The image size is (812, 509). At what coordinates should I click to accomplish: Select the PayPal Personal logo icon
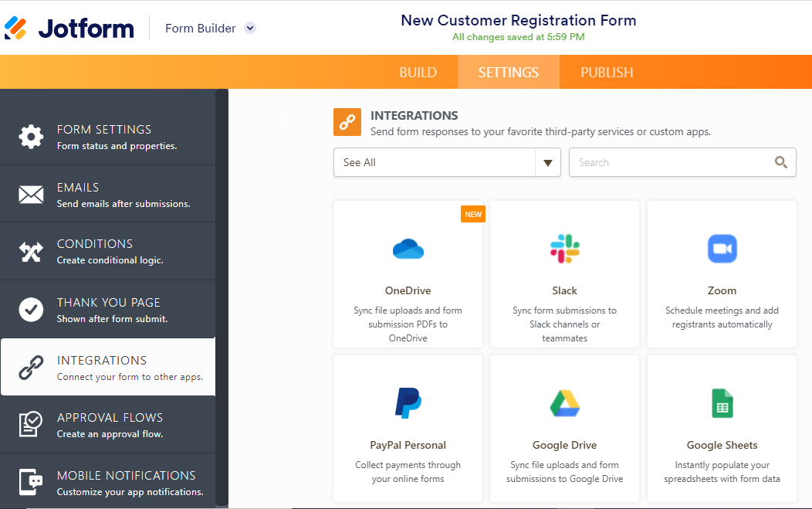(408, 402)
